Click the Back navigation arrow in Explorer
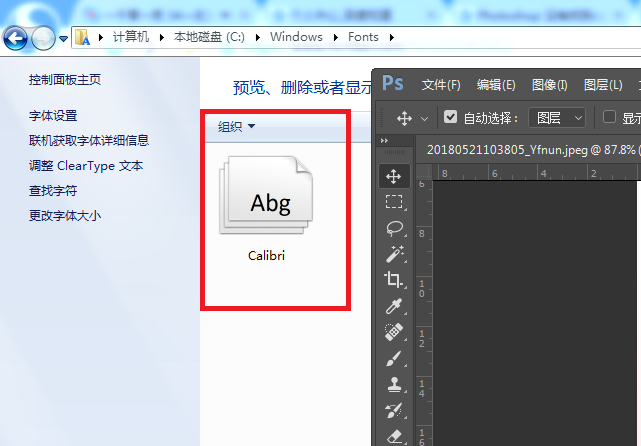The width and height of the screenshot is (641, 446). (15, 39)
